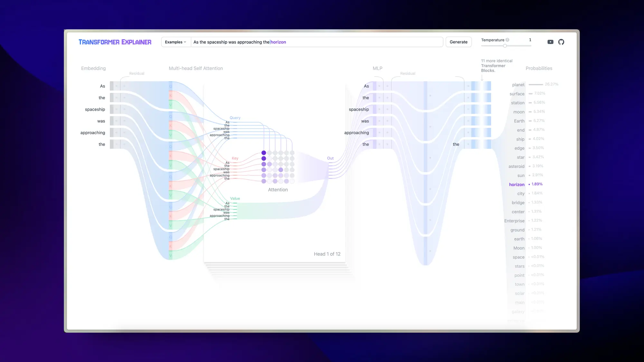Click the Head 1 of 12 label

pos(327,254)
